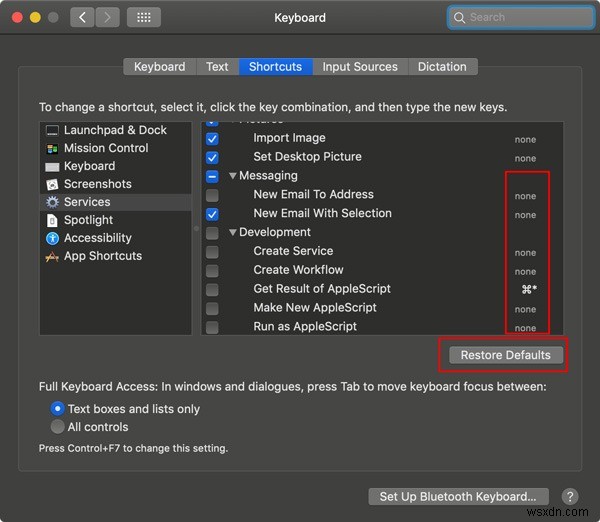Enable Run as AppleScript checkbox

pos(212,327)
